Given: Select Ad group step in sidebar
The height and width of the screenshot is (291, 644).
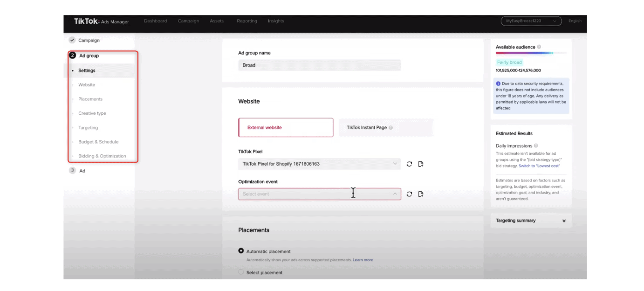Looking at the screenshot, I should [x=89, y=55].
